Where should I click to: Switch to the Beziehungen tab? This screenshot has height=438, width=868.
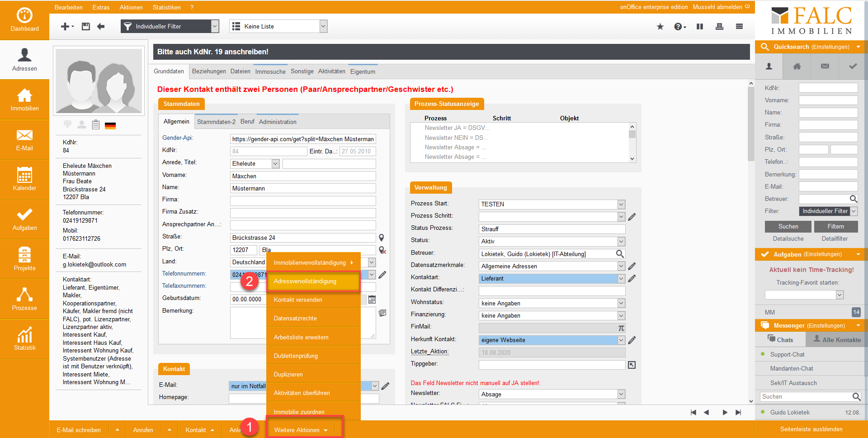[208, 71]
